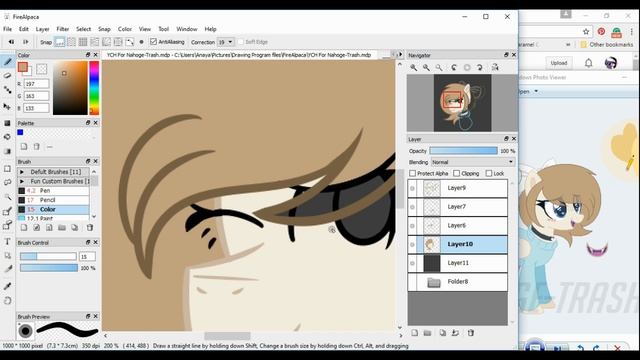640x360 pixels.
Task: Select the rectangular Selection tool
Action: click(7, 169)
